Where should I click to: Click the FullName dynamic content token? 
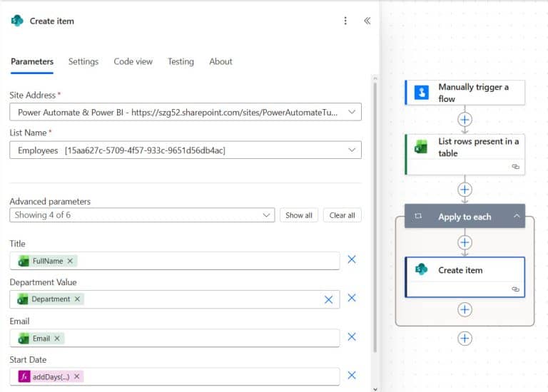(x=47, y=261)
